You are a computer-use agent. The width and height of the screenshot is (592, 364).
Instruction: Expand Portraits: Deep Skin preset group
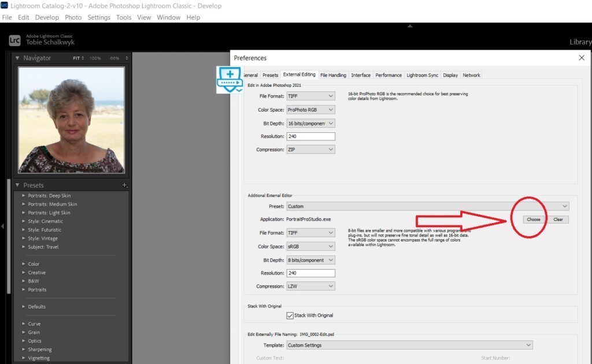point(23,196)
